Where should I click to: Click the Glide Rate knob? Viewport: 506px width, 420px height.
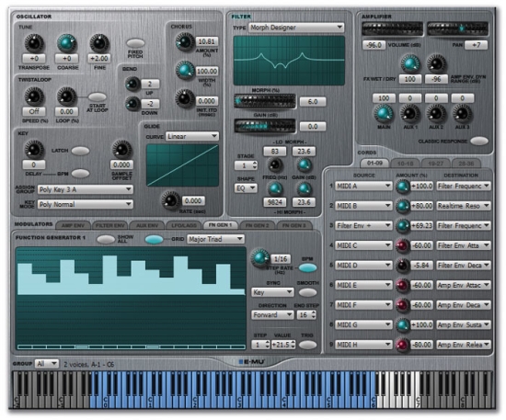click(171, 200)
